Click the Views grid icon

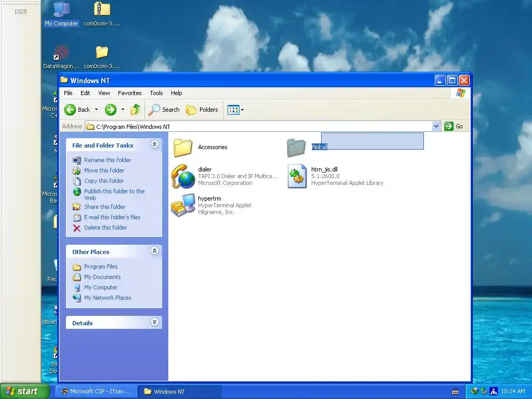coord(233,110)
